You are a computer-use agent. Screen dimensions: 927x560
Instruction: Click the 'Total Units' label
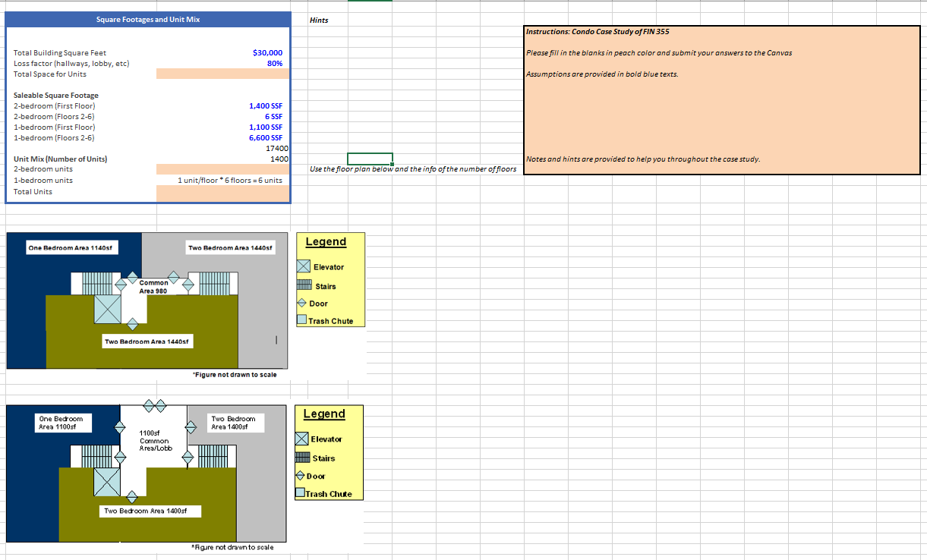pos(33,192)
